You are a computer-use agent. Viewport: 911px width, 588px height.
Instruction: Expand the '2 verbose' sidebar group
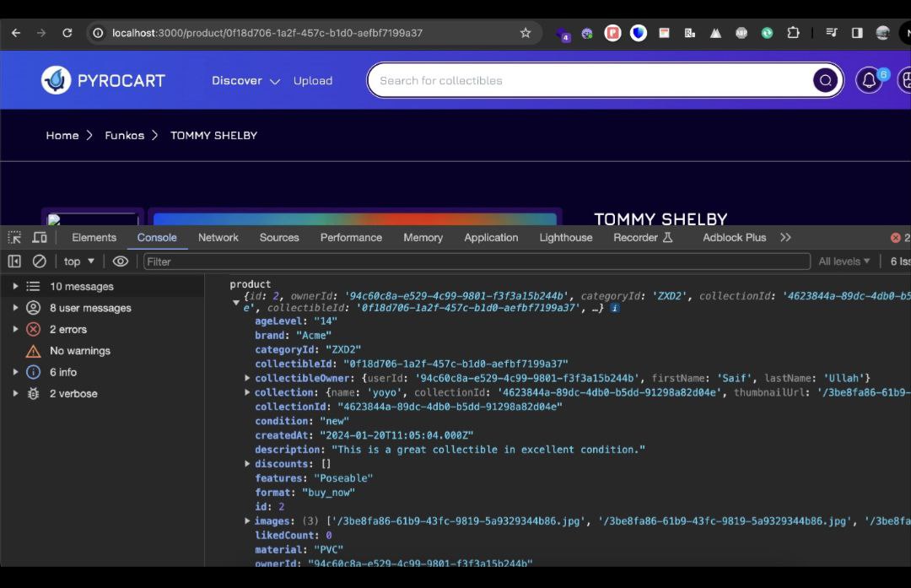[x=16, y=394]
